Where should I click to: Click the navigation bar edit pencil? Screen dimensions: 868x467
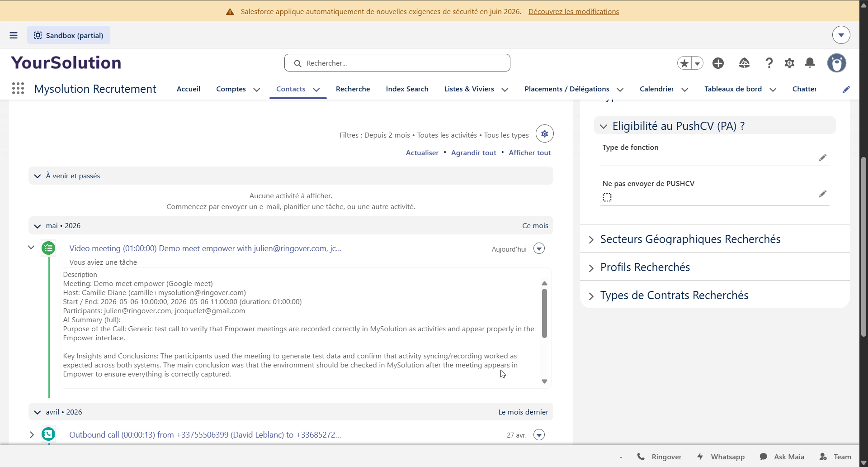click(x=846, y=90)
